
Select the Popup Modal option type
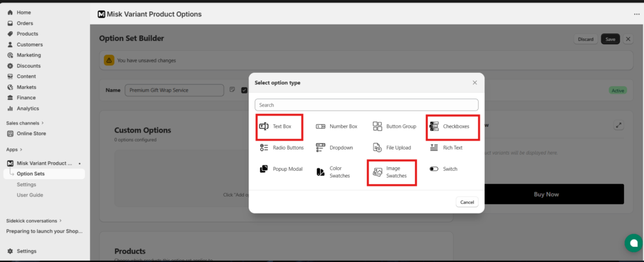click(x=281, y=169)
